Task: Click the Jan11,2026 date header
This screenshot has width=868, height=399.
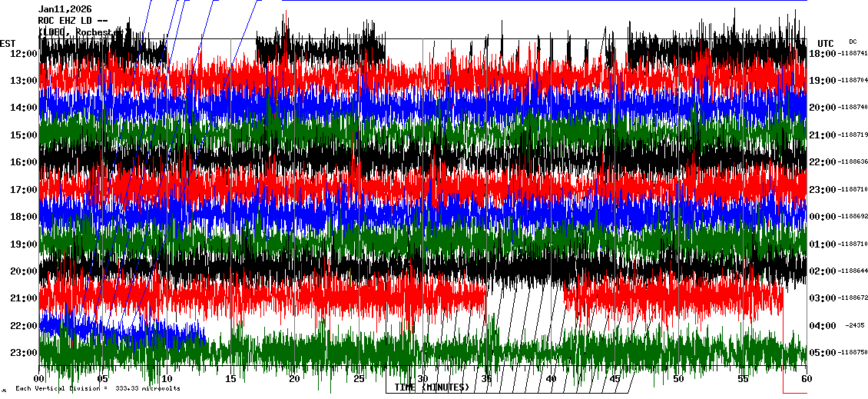Action: point(65,9)
